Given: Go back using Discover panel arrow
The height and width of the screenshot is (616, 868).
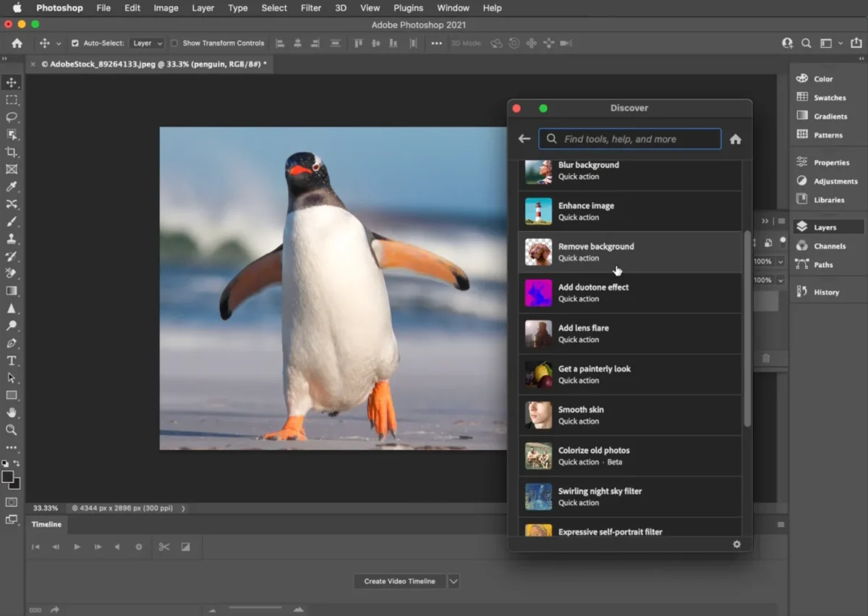Looking at the screenshot, I should click(x=524, y=139).
